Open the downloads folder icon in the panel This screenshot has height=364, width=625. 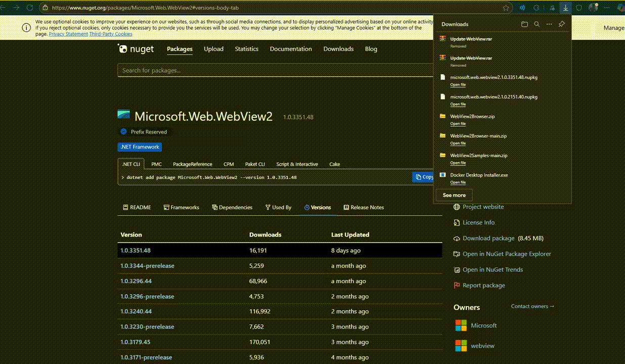tap(525, 24)
